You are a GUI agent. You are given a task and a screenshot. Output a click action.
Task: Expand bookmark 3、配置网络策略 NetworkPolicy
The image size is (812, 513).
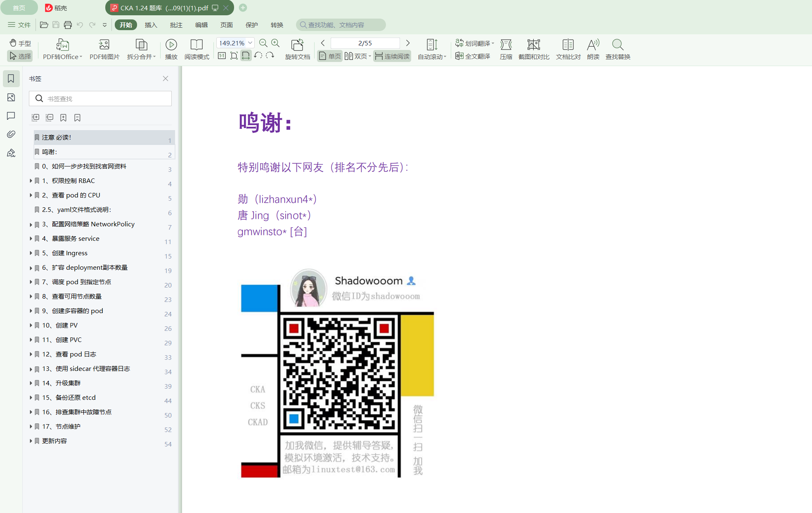click(x=31, y=224)
